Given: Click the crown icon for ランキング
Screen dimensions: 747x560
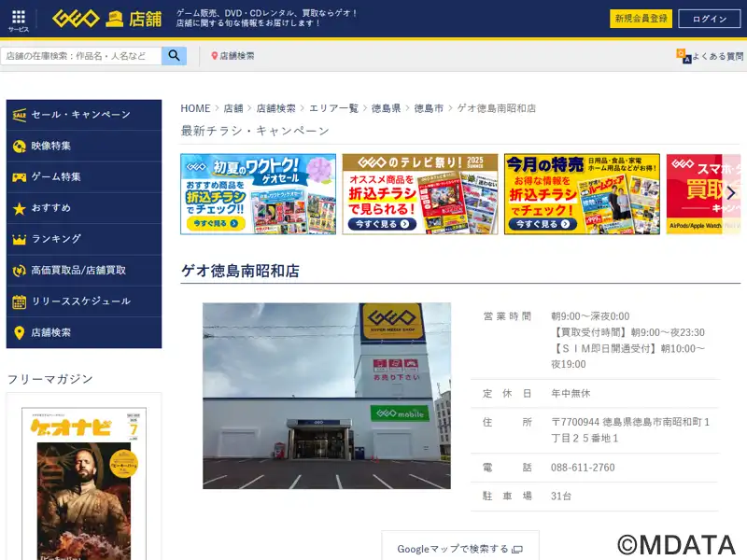Looking at the screenshot, I should (x=19, y=239).
